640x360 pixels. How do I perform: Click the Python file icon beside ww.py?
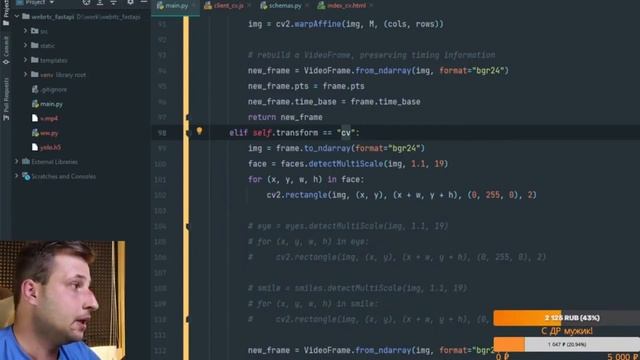point(35,133)
